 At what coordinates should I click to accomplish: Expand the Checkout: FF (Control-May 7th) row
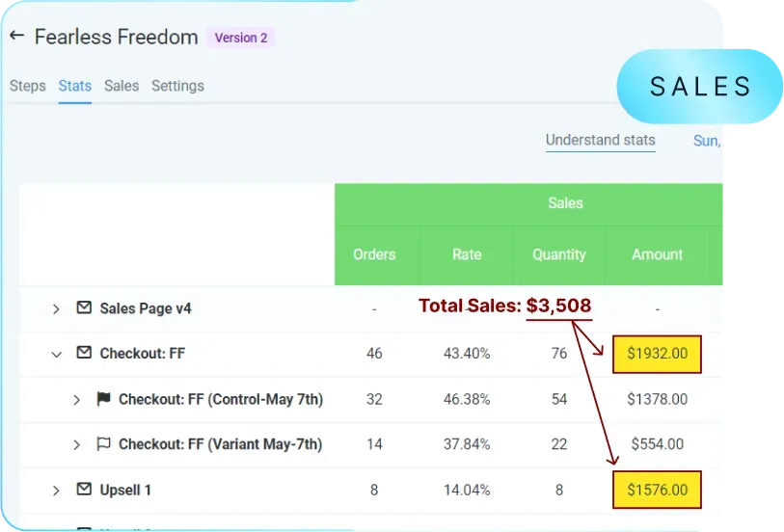point(76,400)
